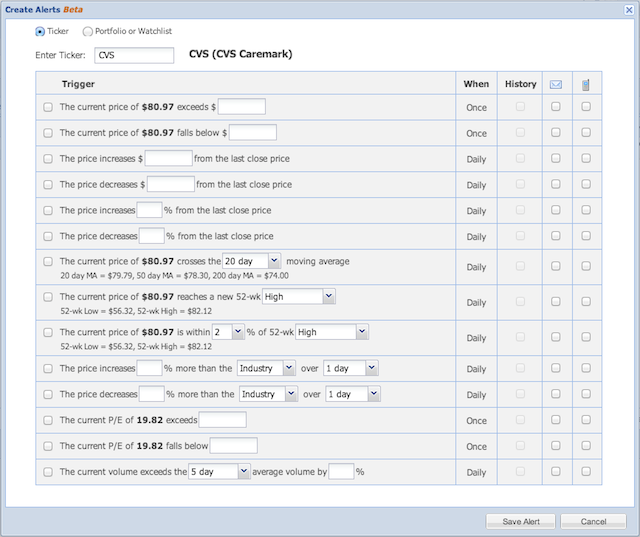The width and height of the screenshot is (640, 537).
Task: Select the Ticker radio button
Action: click(x=40, y=31)
